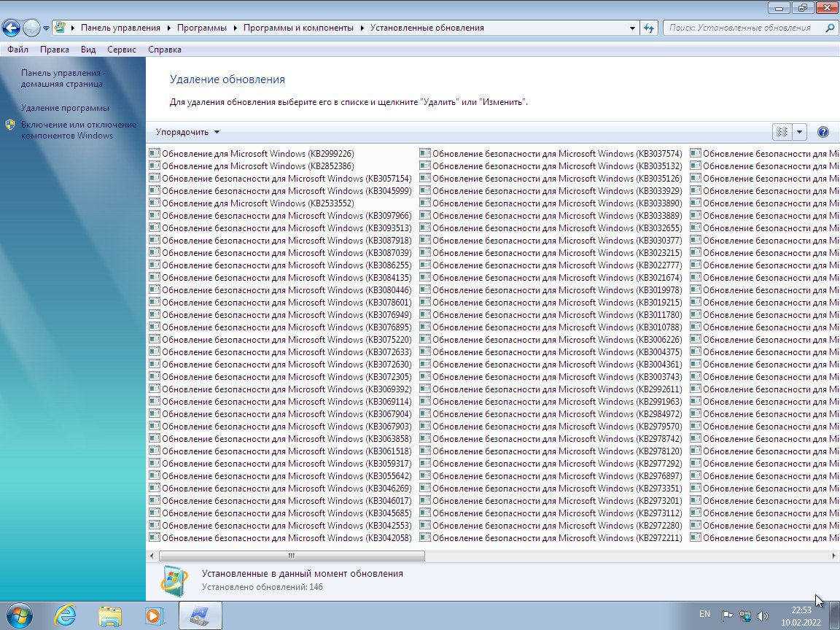Open Windows Media Player from taskbar
This screenshot has width=840, height=630.
tap(155, 615)
